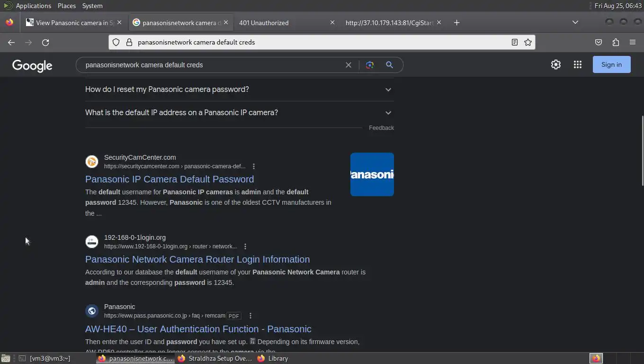Click the securitycamcenter.com URL breadcrumb

pyautogui.click(x=175, y=166)
